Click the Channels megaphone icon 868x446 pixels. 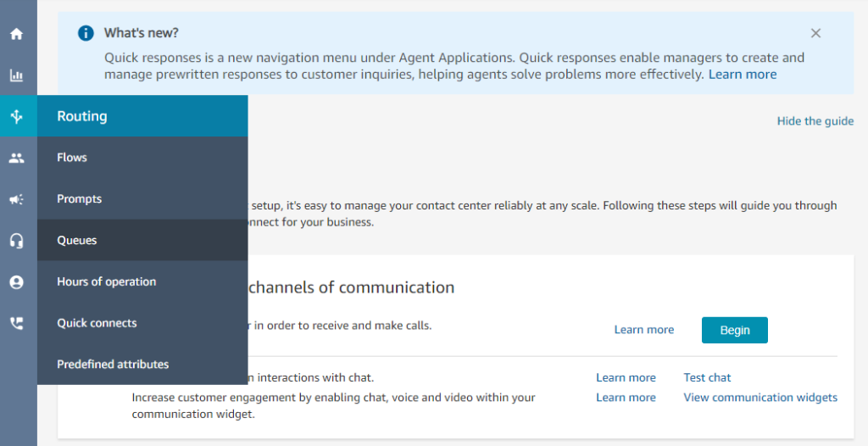[16, 199]
